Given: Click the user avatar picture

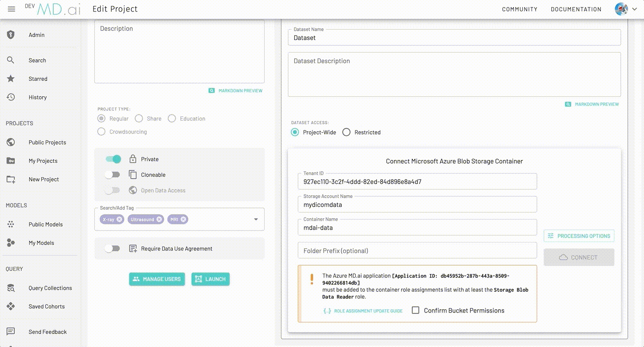Looking at the screenshot, I should coord(621,9).
